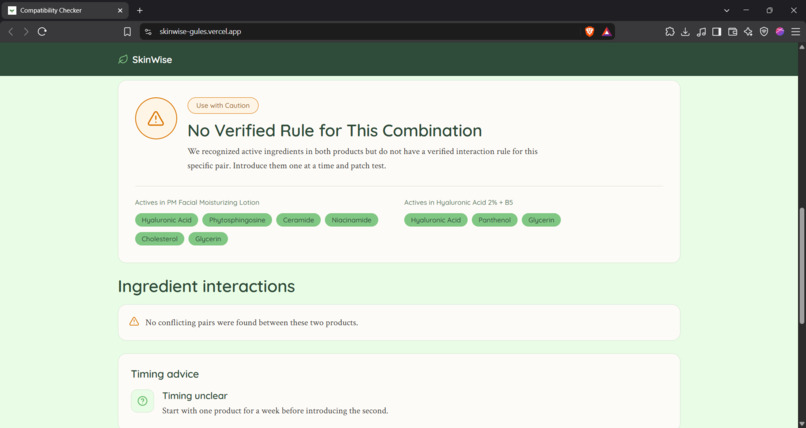This screenshot has width=806, height=428.
Task: Go back to the previous page
Action: pyautogui.click(x=11, y=32)
